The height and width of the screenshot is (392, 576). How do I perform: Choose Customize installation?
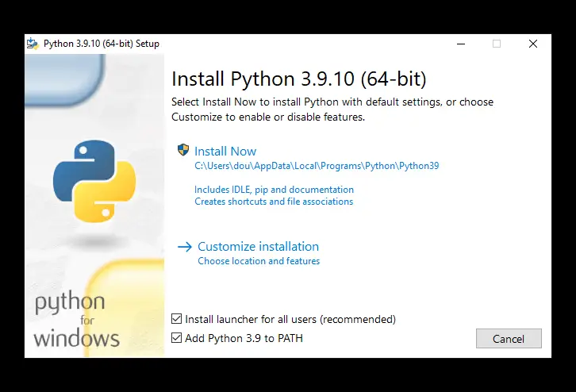258,247
